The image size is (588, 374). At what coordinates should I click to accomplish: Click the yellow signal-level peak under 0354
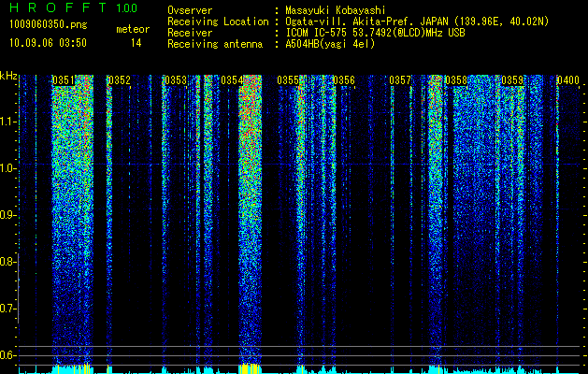click(x=251, y=368)
